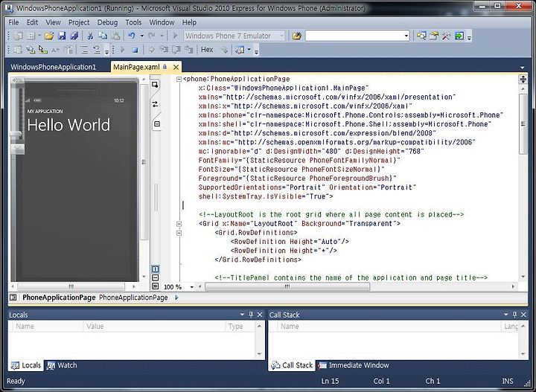Swap design and XAML panes icon
The image size is (536, 392).
point(155,104)
